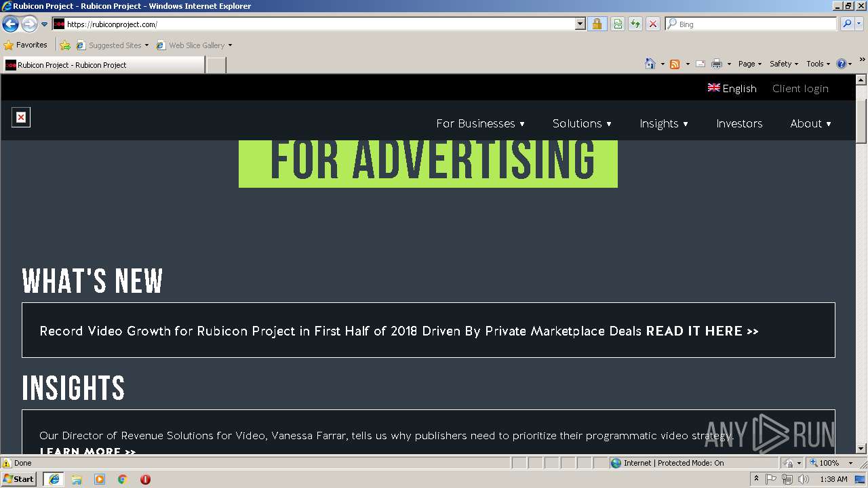Screen dimensions: 868x488
Task: Expand the zoom level dropdown arrow
Action: pos(850,463)
